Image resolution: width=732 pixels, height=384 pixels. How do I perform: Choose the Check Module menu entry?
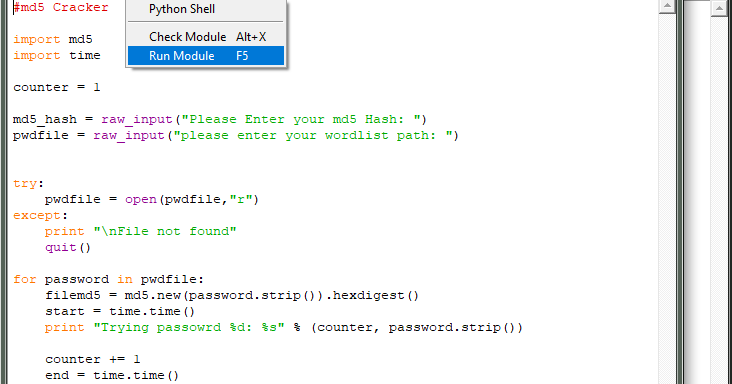tap(205, 37)
